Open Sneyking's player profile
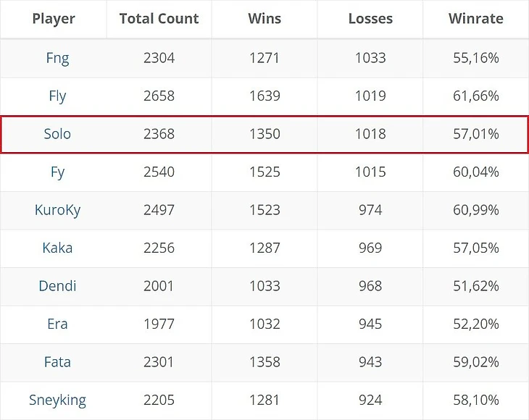The height and width of the screenshot is (420, 529). point(57,400)
